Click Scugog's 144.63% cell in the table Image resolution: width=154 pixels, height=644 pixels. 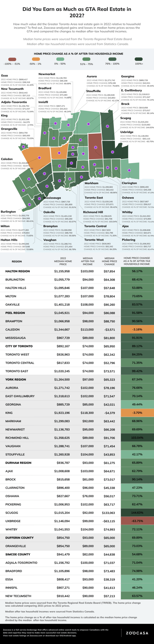click(x=137, y=513)
